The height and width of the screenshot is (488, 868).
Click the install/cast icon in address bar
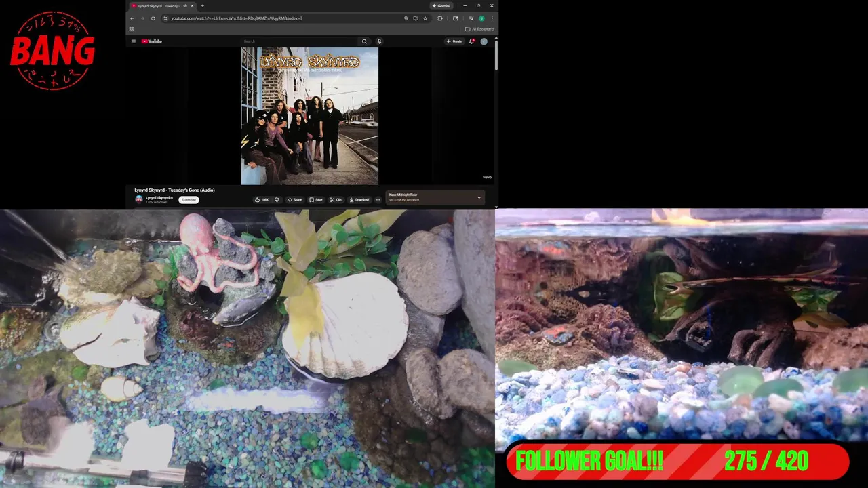[x=416, y=18]
